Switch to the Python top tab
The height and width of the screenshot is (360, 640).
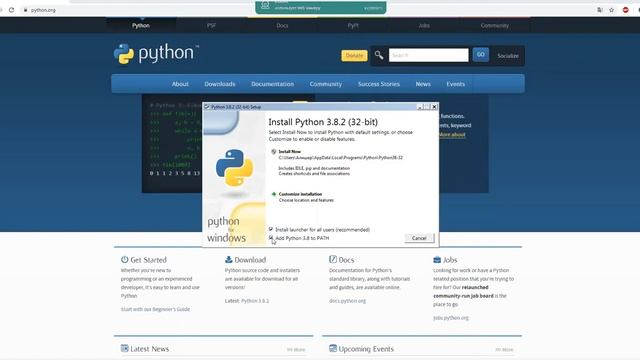(141, 25)
